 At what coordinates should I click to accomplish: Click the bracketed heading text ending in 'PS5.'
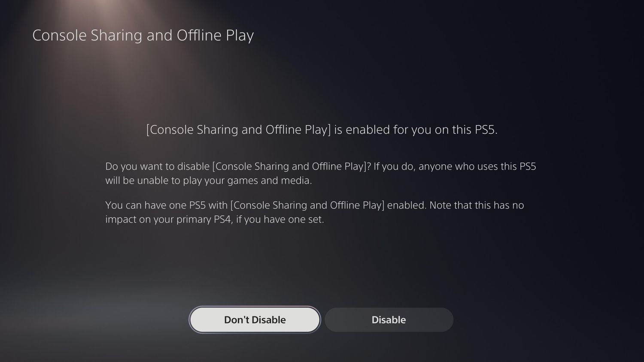[x=322, y=130]
